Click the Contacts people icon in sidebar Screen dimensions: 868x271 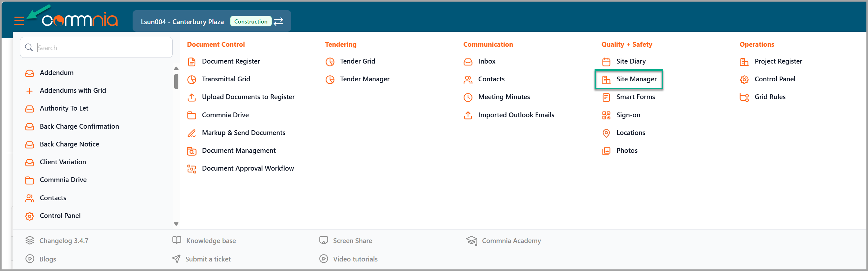pyautogui.click(x=30, y=198)
